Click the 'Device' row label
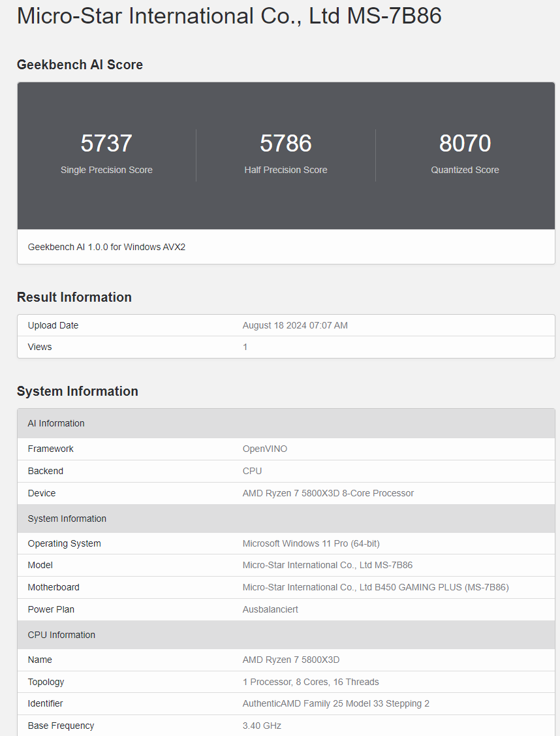The image size is (560, 736). pyautogui.click(x=42, y=493)
